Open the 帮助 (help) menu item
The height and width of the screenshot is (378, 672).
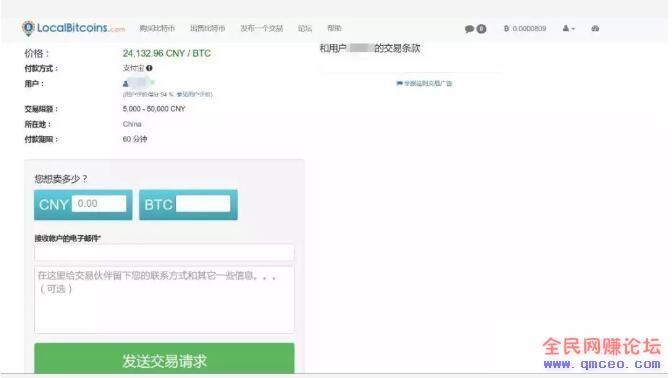point(334,28)
